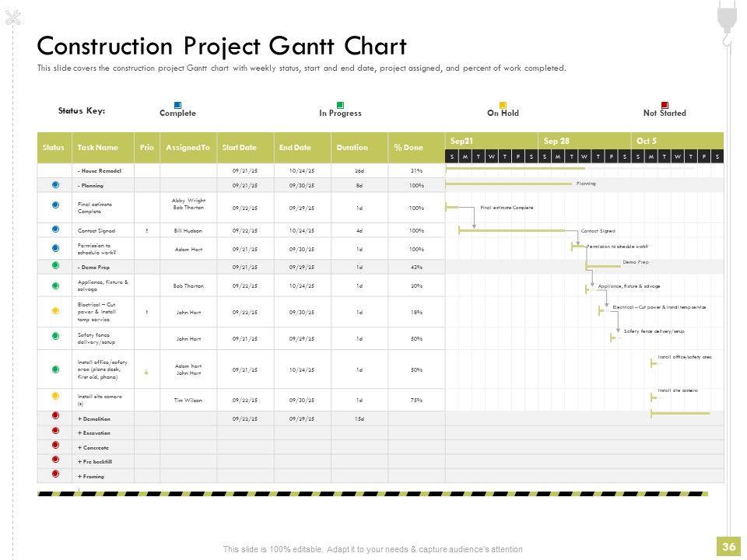This screenshot has width=747, height=560.
Task: Click the '75%' done value
Action: (x=416, y=401)
